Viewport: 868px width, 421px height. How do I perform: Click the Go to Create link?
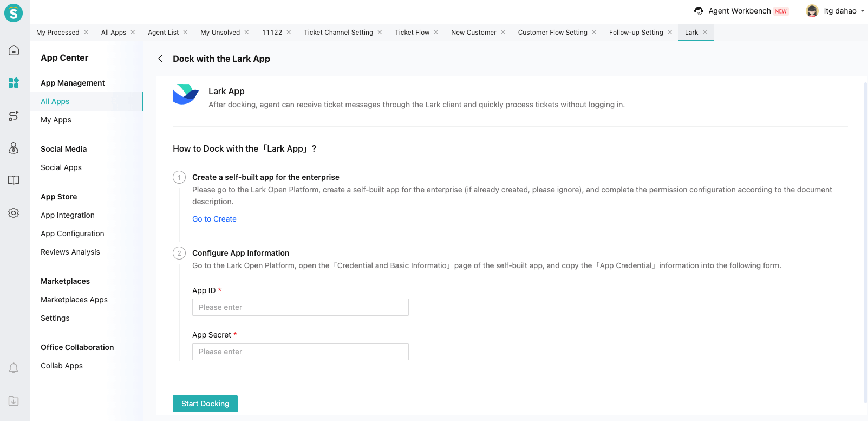point(214,219)
